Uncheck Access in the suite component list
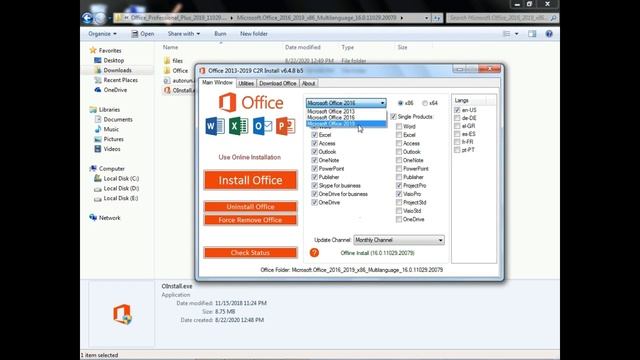This screenshot has width=640, height=360. pos(314,143)
